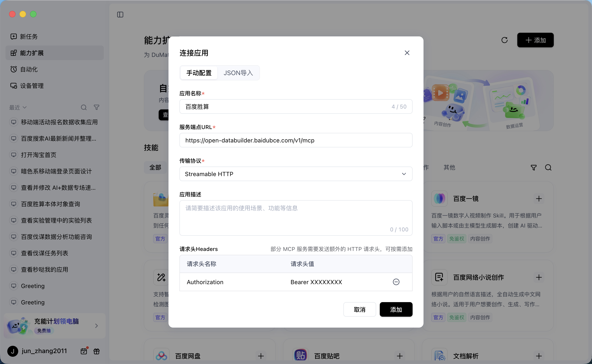Click the 服务端点URL input field
Image resolution: width=592 pixels, height=364 pixels.
[296, 140]
